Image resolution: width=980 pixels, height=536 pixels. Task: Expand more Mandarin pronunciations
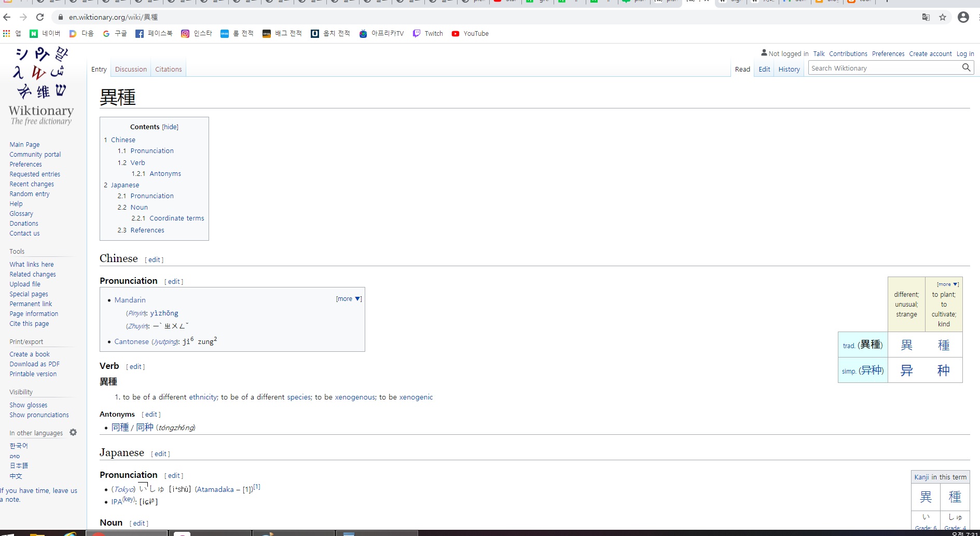[349, 299]
